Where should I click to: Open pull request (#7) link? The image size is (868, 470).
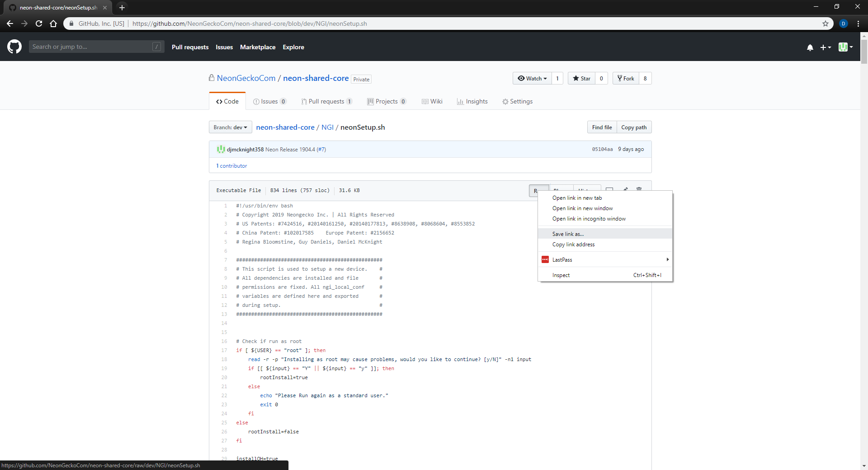tap(321, 150)
